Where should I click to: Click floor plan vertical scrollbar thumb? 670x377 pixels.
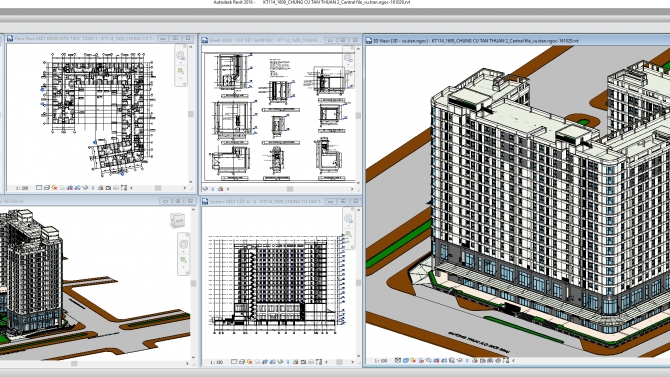[191, 114]
